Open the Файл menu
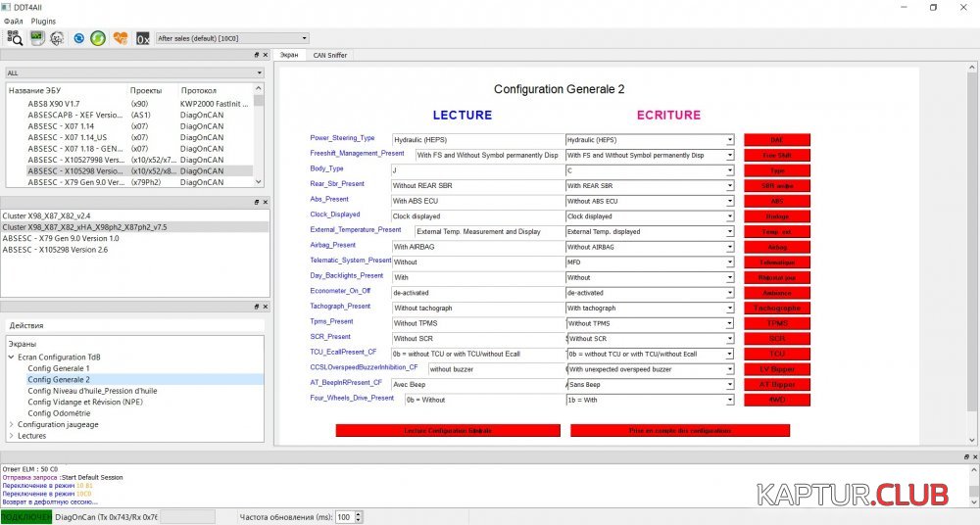Screen dimensions: 980x525 click(x=13, y=22)
